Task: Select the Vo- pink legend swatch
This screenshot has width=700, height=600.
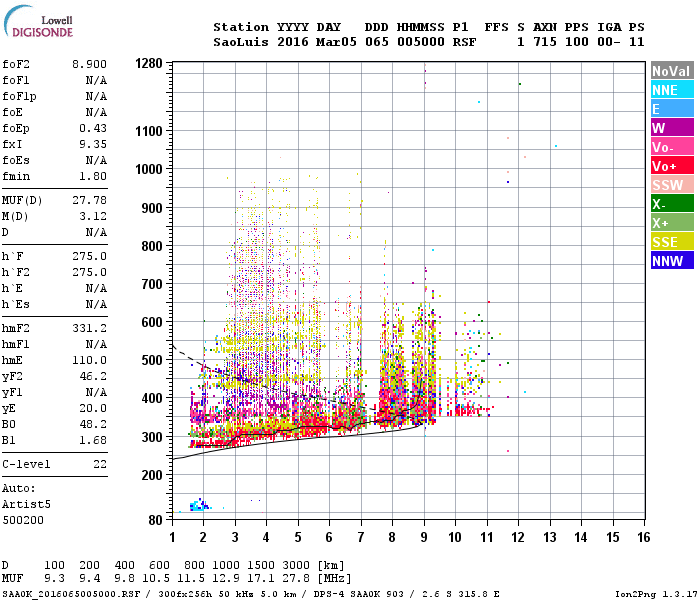Action: [672, 146]
